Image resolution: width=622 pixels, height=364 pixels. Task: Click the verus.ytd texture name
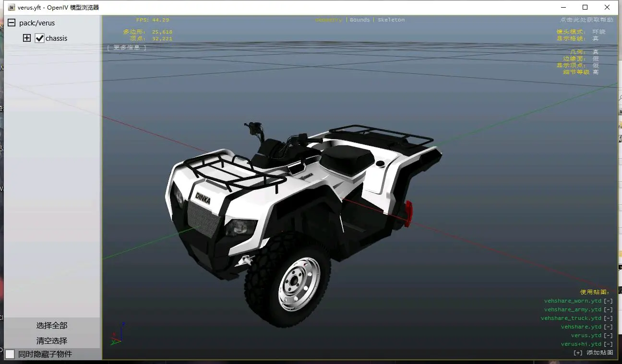tap(586, 336)
